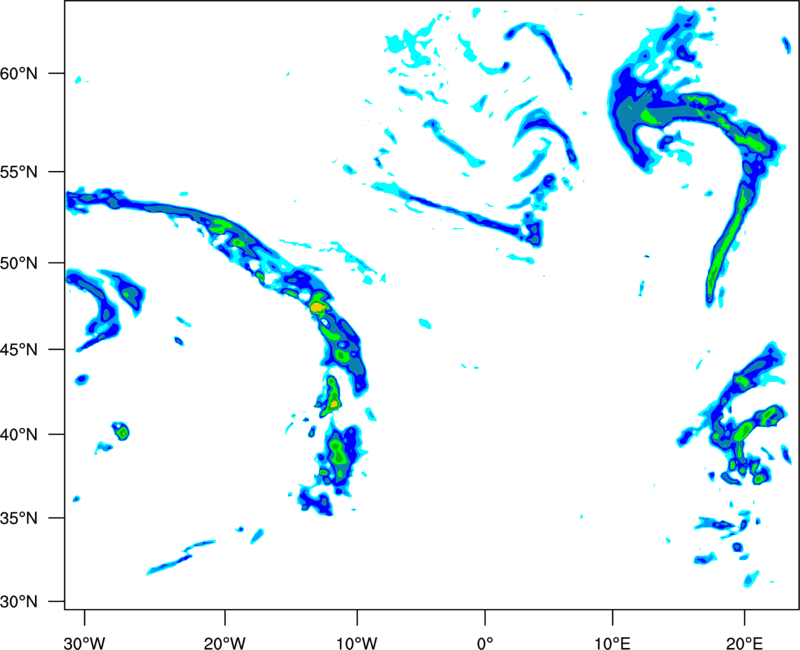
Task: Click the 60°N latitude label
Action: 19,73
